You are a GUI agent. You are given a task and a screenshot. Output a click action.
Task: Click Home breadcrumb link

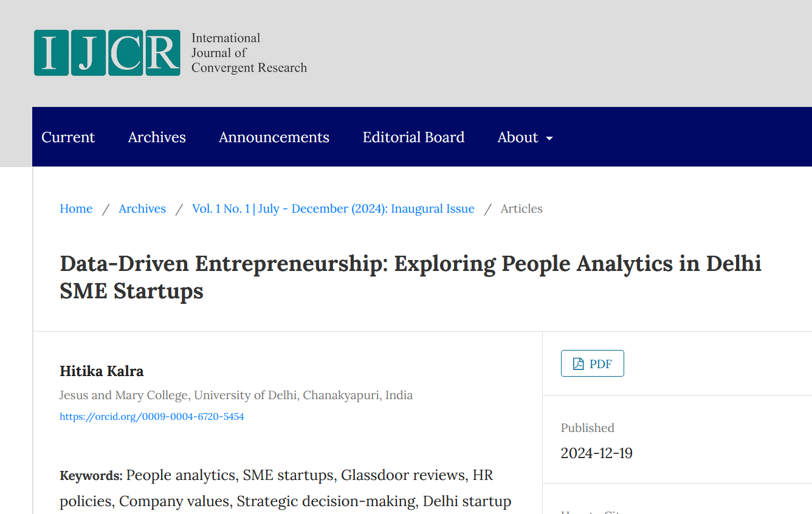[76, 208]
